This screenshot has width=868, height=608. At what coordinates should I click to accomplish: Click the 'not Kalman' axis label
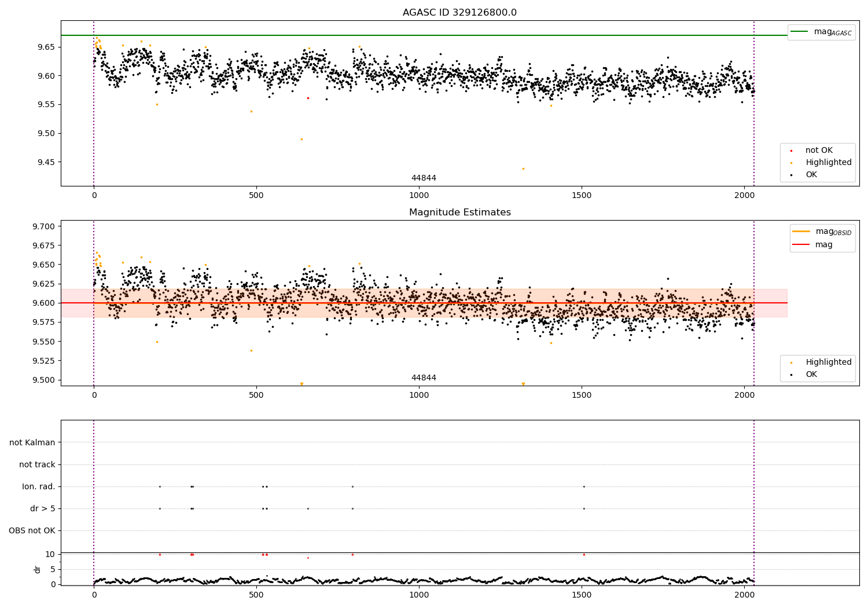pos(32,442)
